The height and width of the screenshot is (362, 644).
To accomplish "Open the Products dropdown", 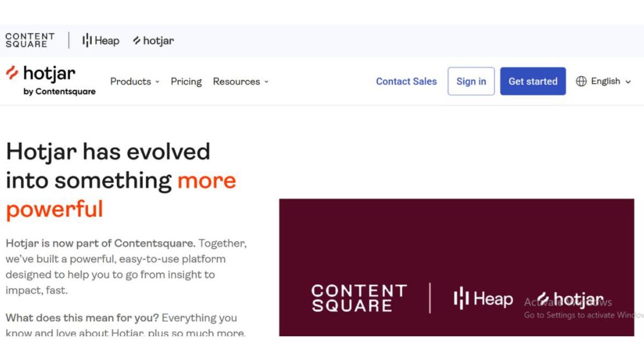I will [x=134, y=82].
